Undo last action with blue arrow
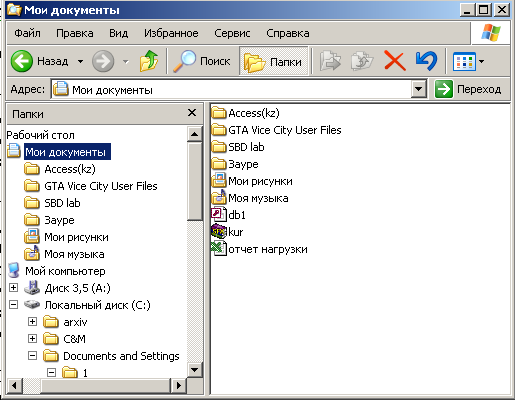 click(x=426, y=61)
